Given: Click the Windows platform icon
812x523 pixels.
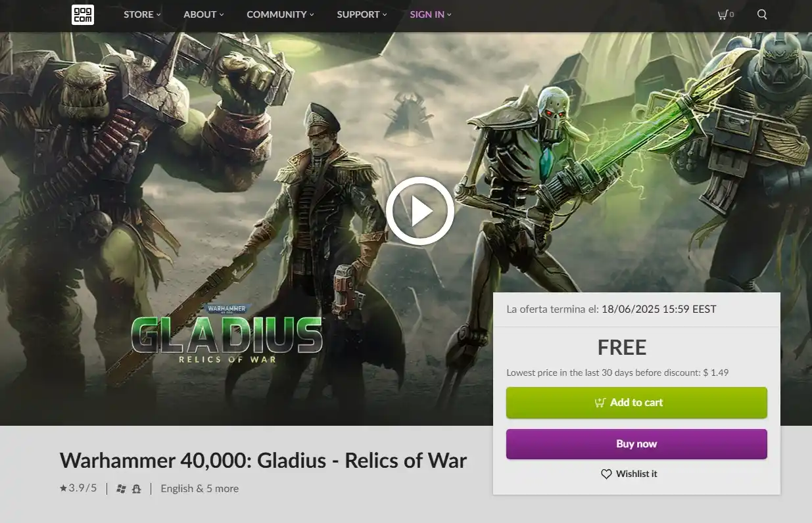Looking at the screenshot, I should [x=121, y=489].
